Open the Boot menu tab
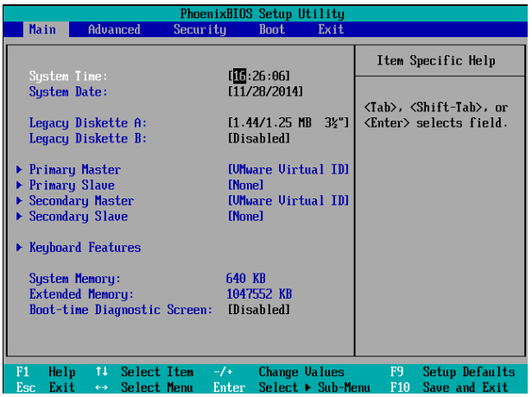This screenshot has height=397, width=532. (271, 29)
